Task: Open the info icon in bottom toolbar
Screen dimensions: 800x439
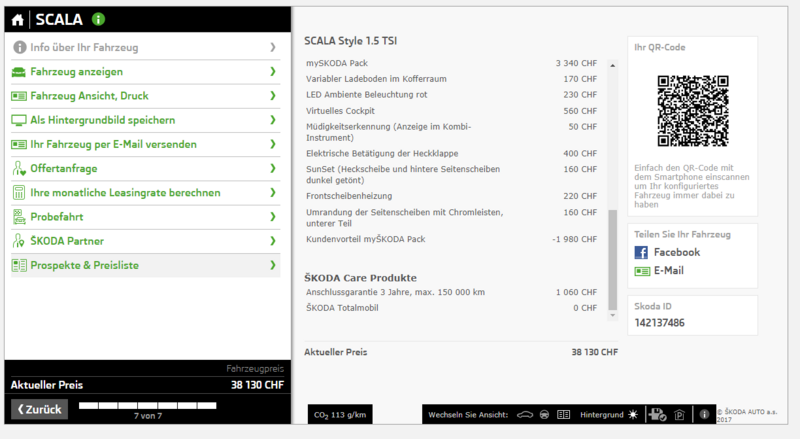Action: [704, 414]
